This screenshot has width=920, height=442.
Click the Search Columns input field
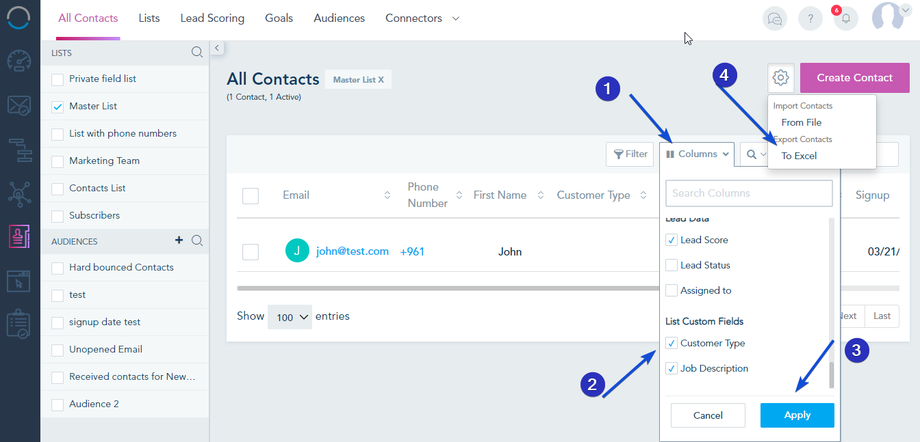(x=749, y=193)
